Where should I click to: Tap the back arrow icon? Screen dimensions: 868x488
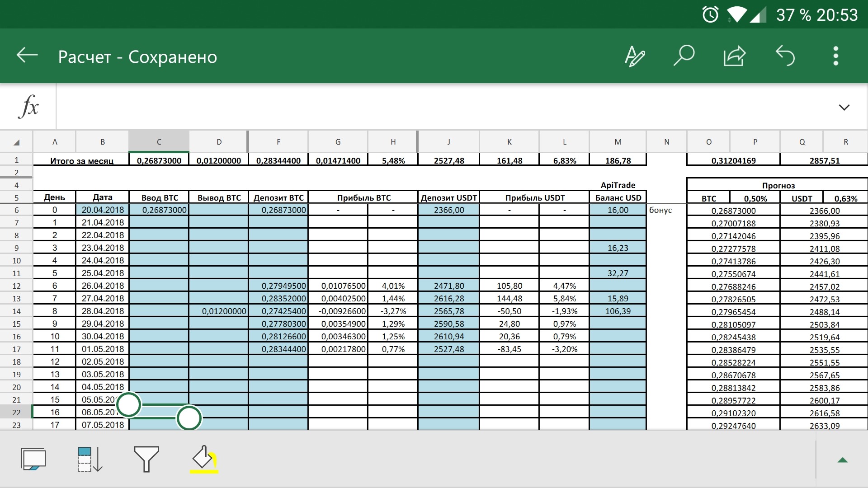click(x=27, y=56)
